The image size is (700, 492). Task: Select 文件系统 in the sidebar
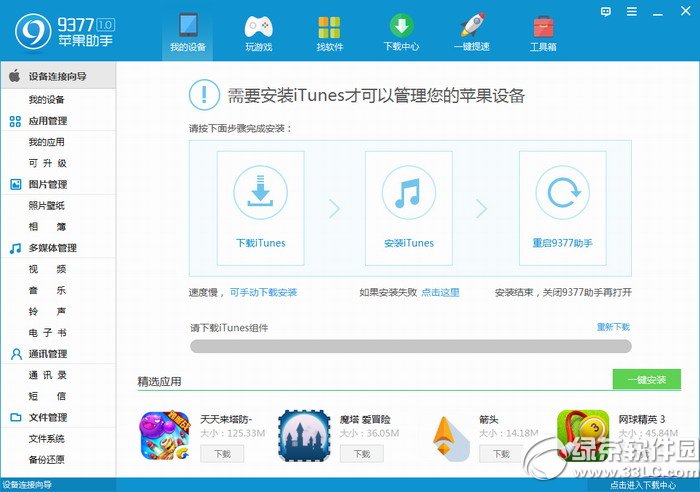point(46,438)
